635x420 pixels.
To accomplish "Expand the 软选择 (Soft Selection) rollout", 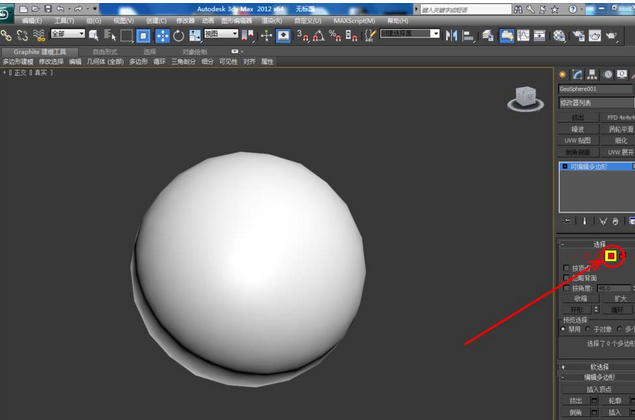I will [x=598, y=366].
